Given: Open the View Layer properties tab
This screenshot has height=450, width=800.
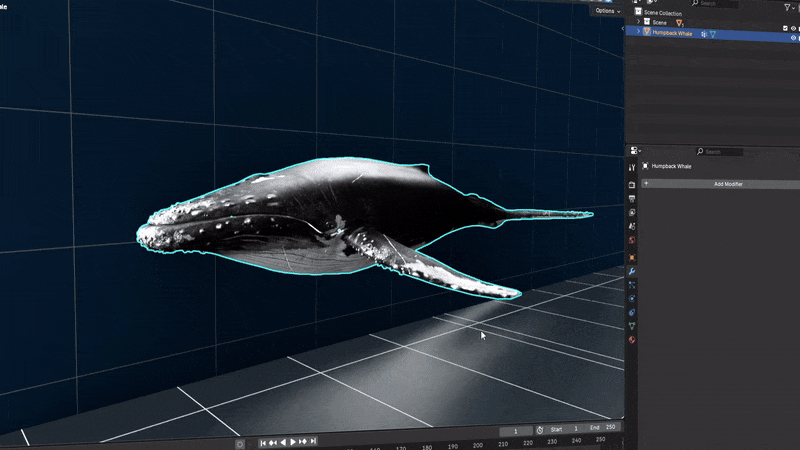Looking at the screenshot, I should tap(632, 212).
